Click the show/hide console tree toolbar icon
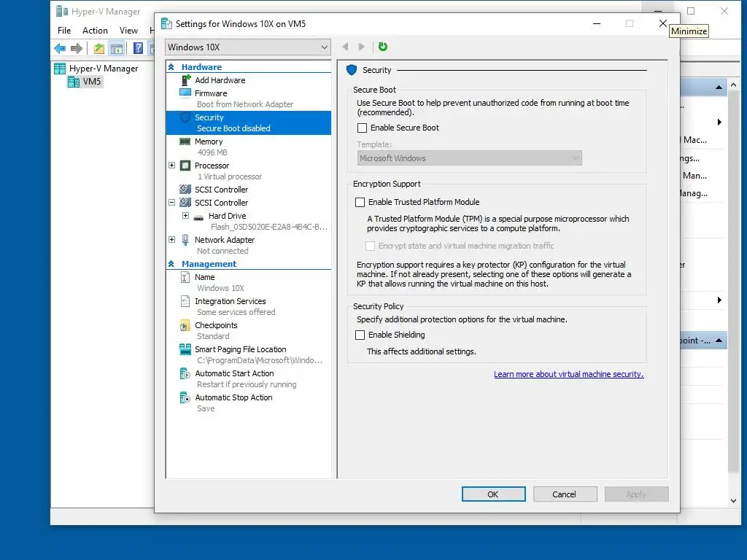Screen dimensions: 747x560 click(x=116, y=48)
